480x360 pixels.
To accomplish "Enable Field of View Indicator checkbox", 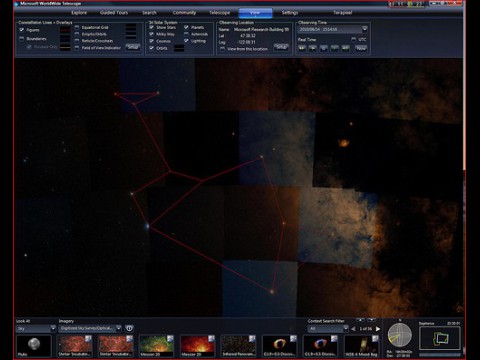I will point(77,48).
